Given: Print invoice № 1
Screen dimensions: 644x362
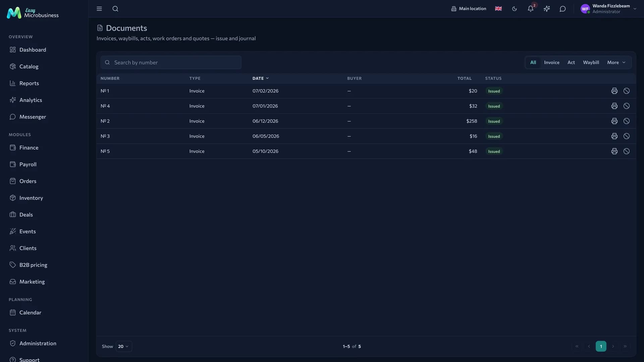Looking at the screenshot, I should pos(614,91).
